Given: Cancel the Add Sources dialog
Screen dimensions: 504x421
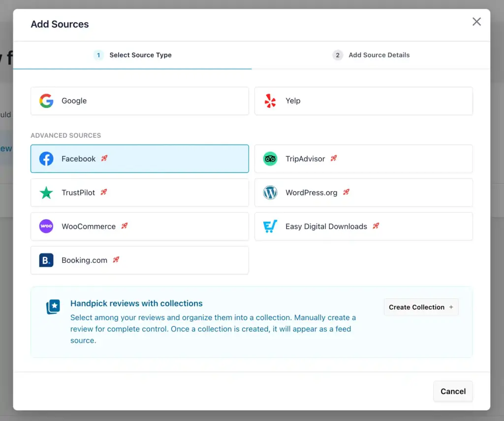Looking at the screenshot, I should pos(453,391).
